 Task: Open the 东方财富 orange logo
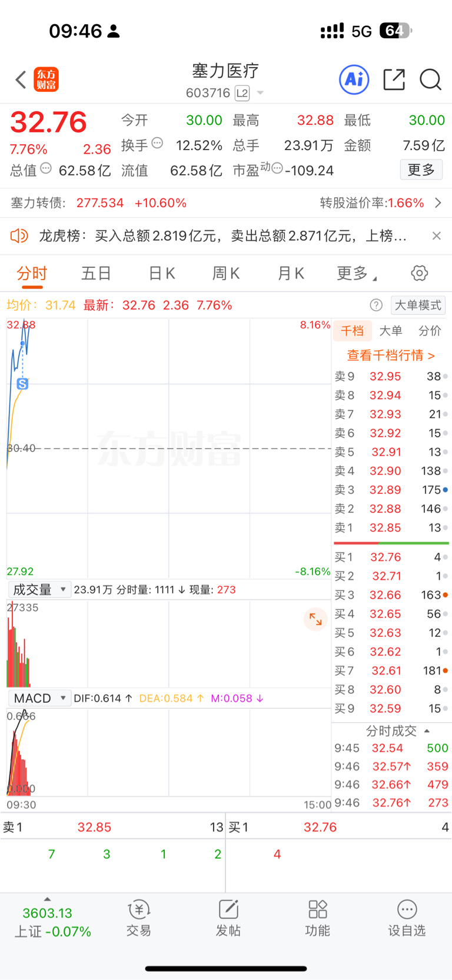point(46,79)
